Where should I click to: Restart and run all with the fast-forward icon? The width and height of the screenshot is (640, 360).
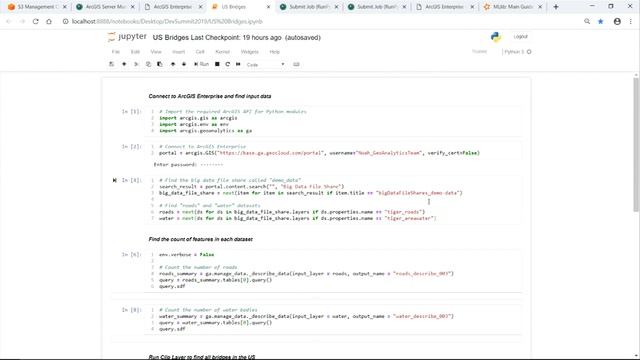(238, 64)
